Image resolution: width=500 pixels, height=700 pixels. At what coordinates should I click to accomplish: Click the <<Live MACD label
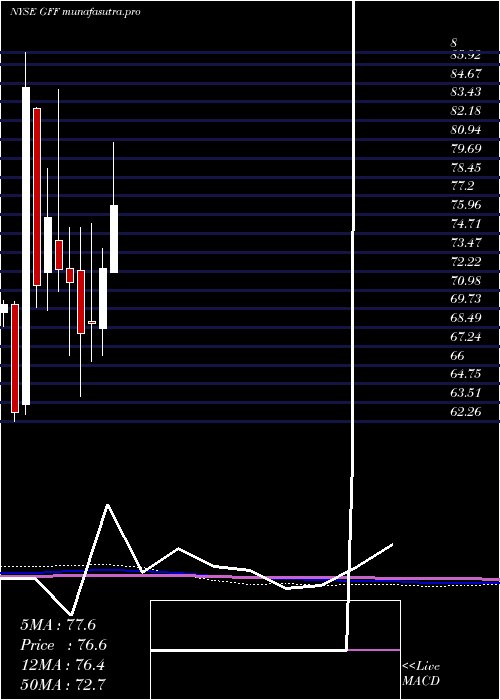click(x=421, y=674)
